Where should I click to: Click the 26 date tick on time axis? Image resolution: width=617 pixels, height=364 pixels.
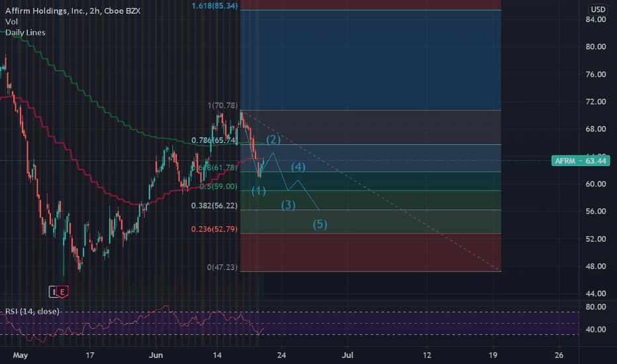click(x=559, y=355)
